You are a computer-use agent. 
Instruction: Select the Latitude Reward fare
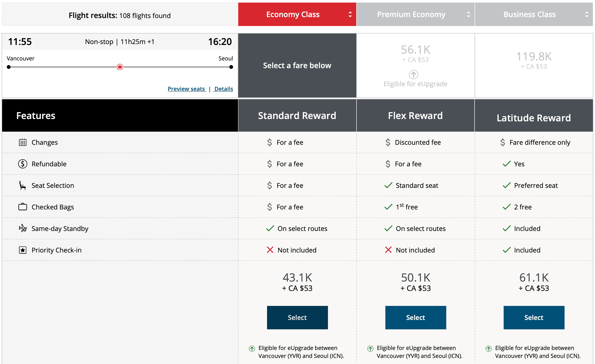tap(534, 317)
